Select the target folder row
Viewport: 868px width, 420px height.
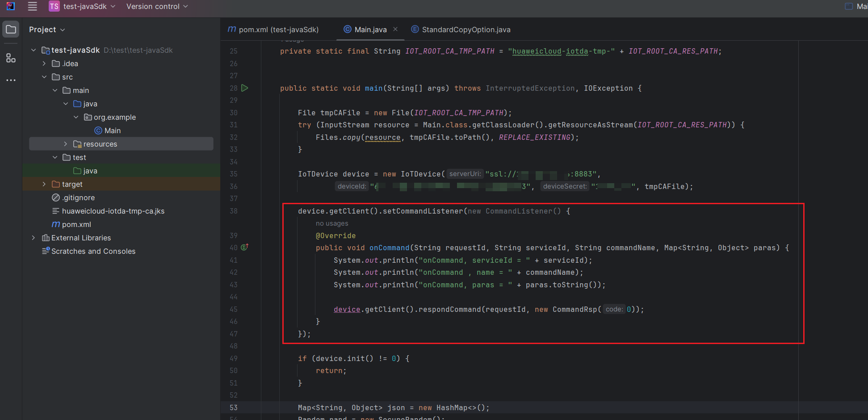pyautogui.click(x=121, y=184)
